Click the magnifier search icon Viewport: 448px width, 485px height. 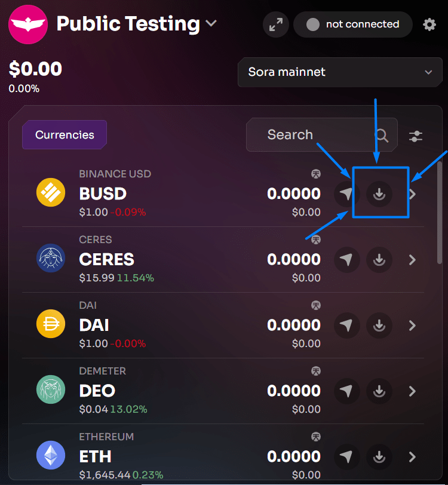click(381, 136)
